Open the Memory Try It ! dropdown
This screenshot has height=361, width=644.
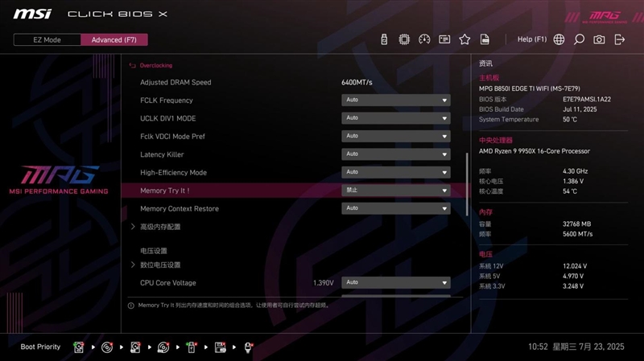[396, 191]
